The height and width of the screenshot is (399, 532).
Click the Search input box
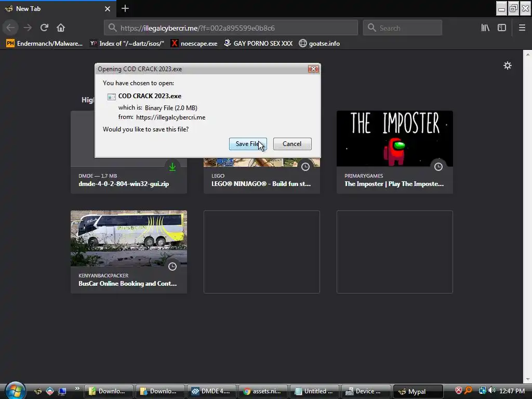(x=403, y=28)
